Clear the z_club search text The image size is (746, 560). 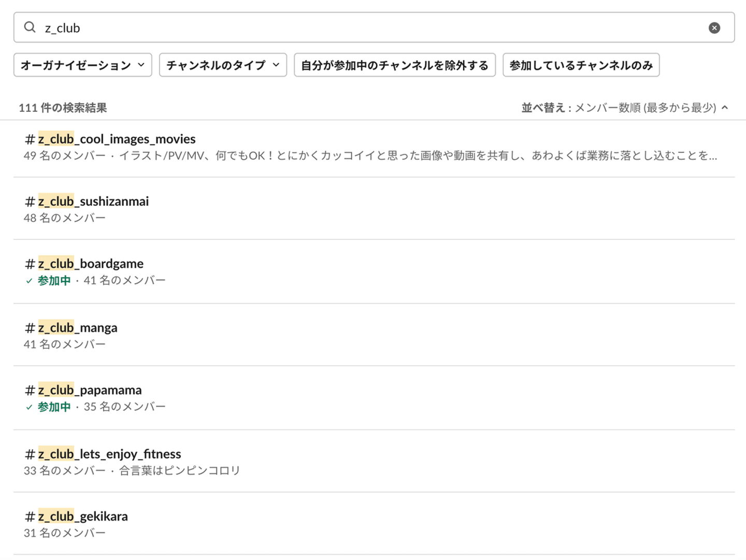(714, 28)
